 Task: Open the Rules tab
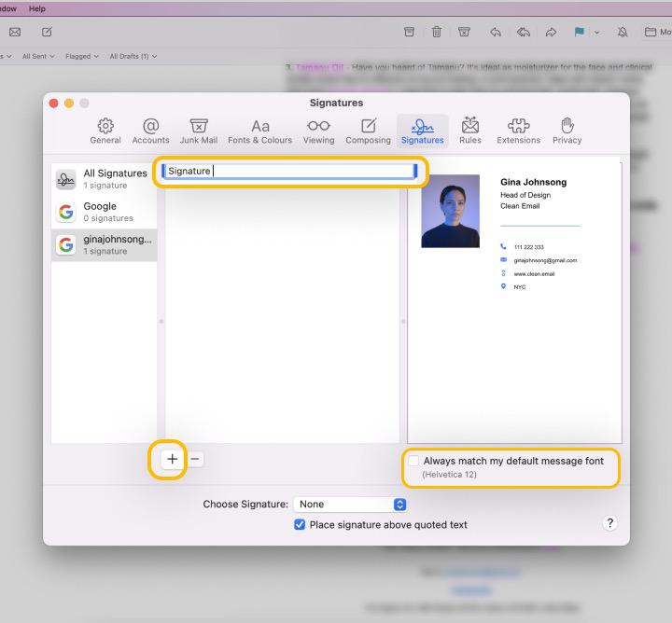[x=470, y=131]
